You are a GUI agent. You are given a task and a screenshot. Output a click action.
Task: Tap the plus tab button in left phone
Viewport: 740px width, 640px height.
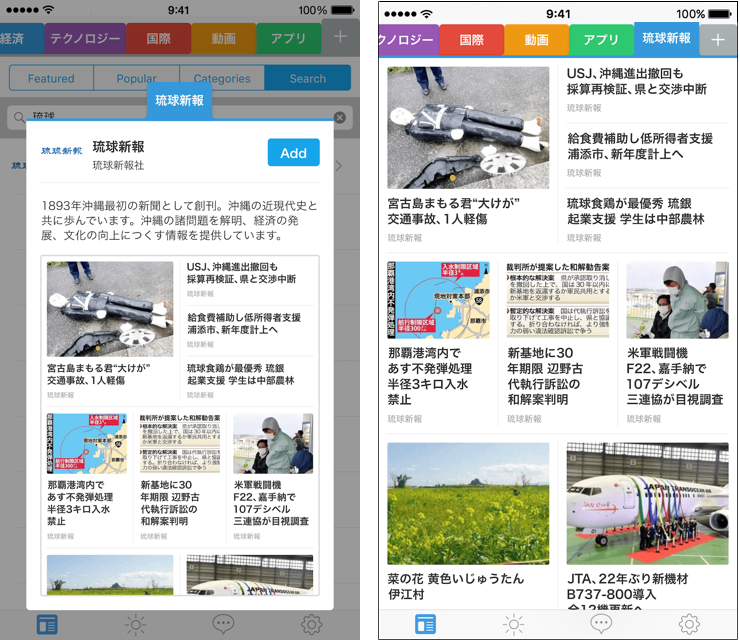coord(340,37)
